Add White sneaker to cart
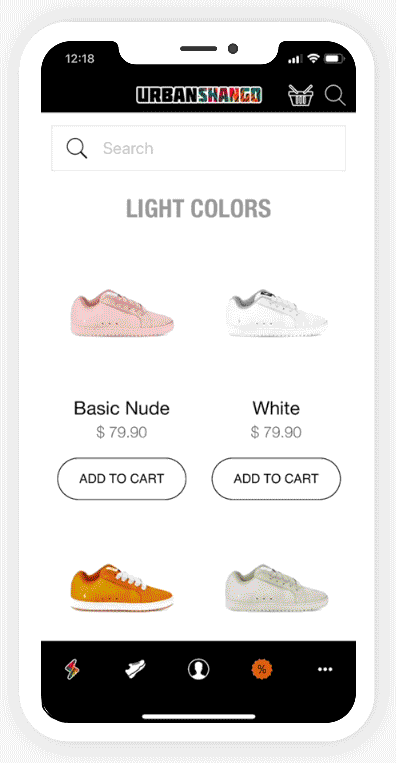 click(276, 478)
